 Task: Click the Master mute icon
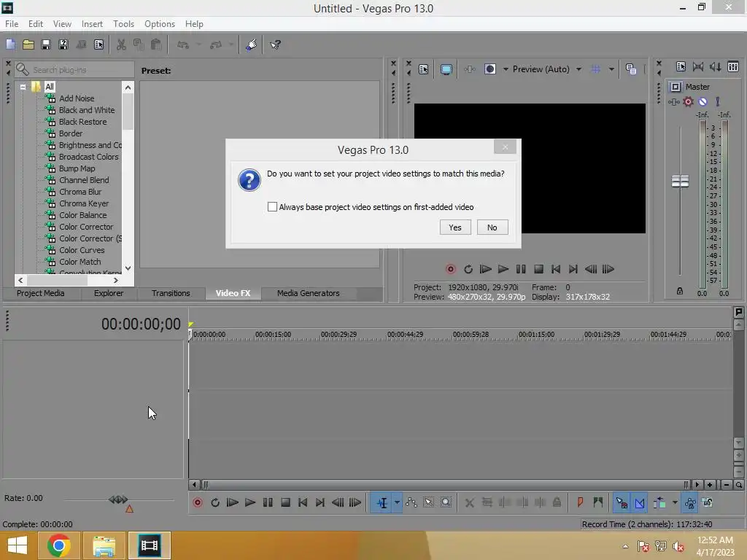703,101
